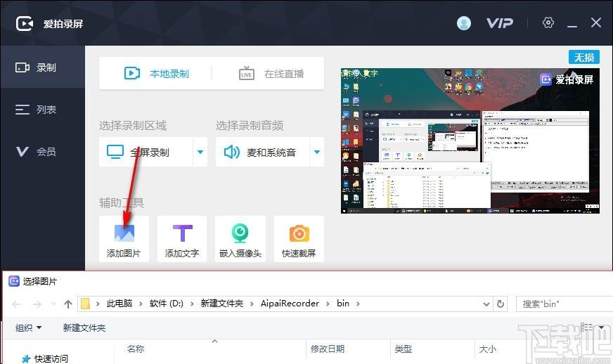Choose 麦和系统音 audio source
The image size is (613, 364).
[262, 152]
